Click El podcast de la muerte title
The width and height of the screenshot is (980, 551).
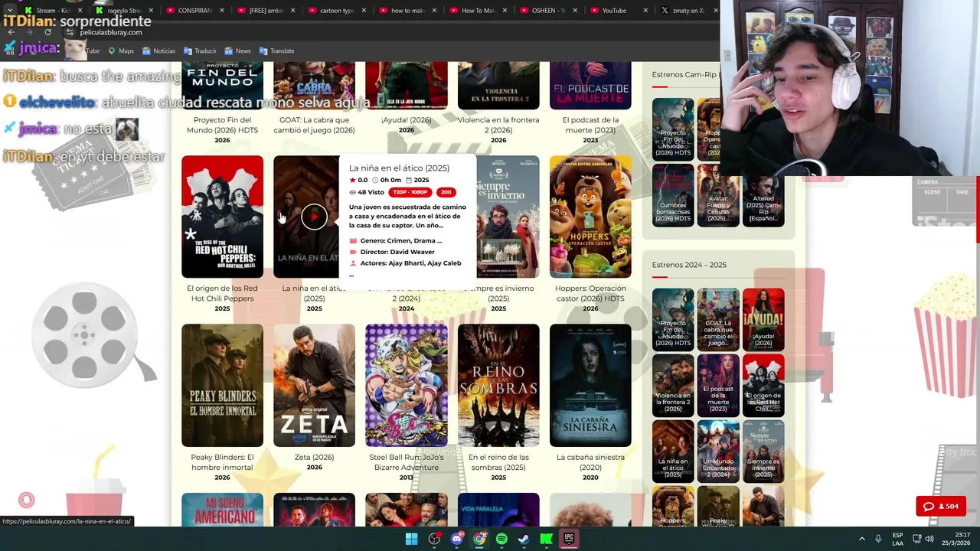(x=590, y=125)
